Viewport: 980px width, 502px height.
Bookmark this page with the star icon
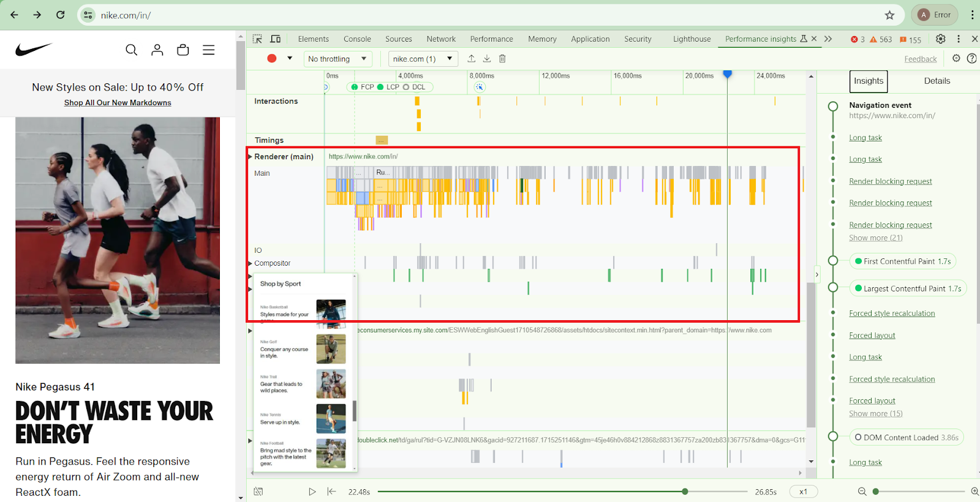[x=889, y=15]
